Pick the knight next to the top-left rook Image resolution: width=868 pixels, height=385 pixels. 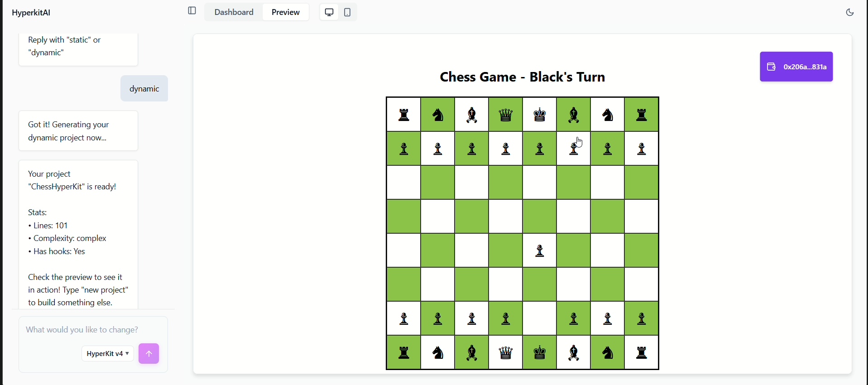click(438, 115)
